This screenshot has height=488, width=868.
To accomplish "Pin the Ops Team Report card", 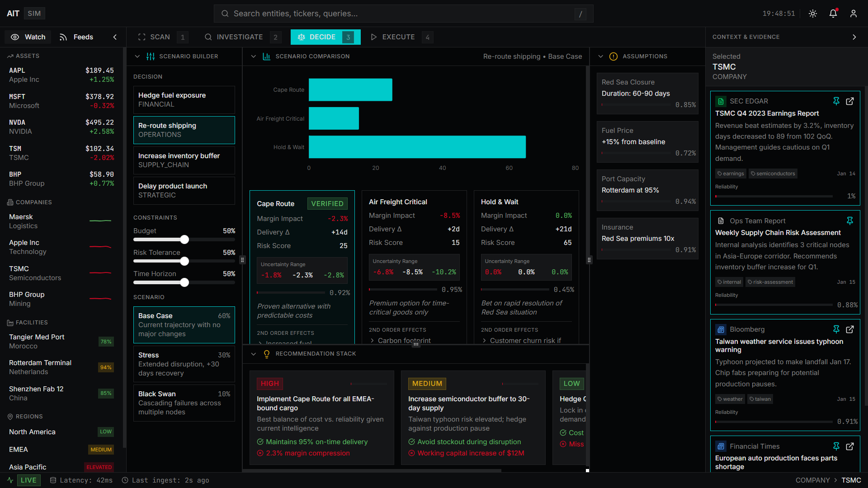I will [850, 221].
